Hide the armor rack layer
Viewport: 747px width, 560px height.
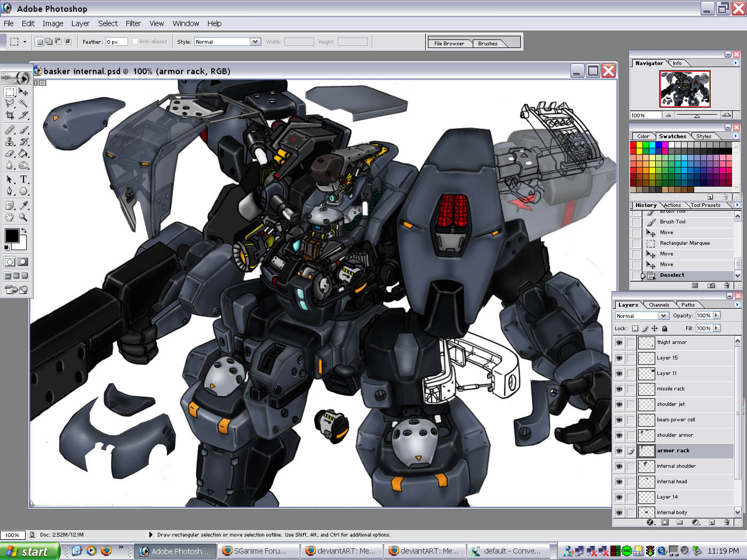point(619,451)
